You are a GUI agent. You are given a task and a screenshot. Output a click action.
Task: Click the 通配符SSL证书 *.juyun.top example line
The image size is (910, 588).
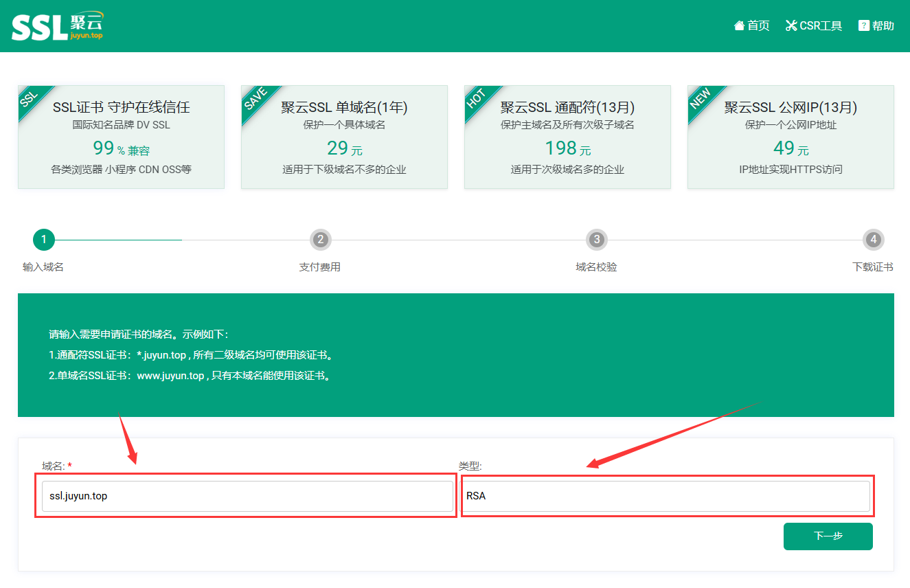click(192, 355)
